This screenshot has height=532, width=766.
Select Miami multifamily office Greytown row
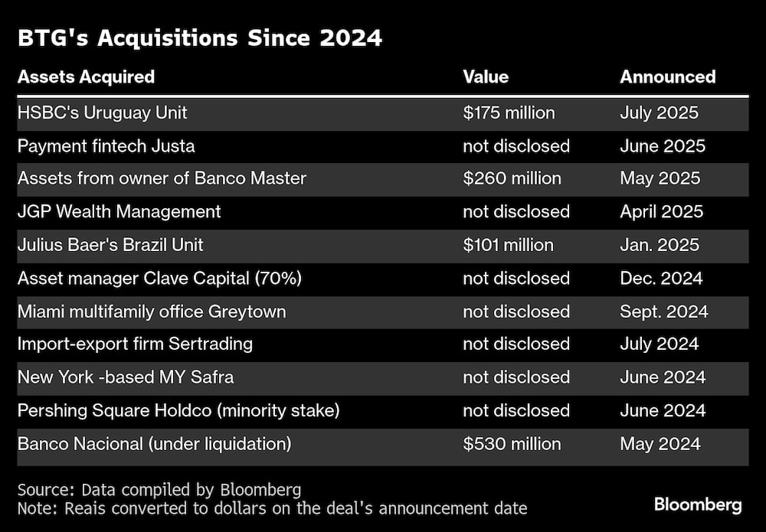152,312
